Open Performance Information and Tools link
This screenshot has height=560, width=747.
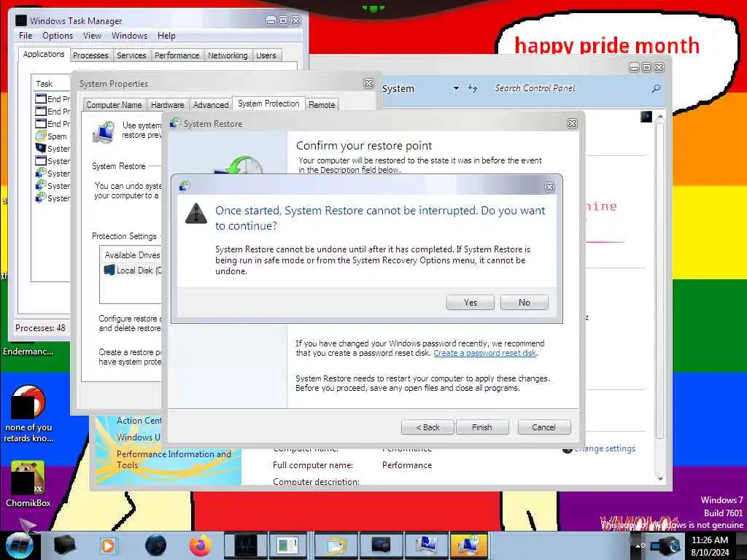pyautogui.click(x=174, y=459)
